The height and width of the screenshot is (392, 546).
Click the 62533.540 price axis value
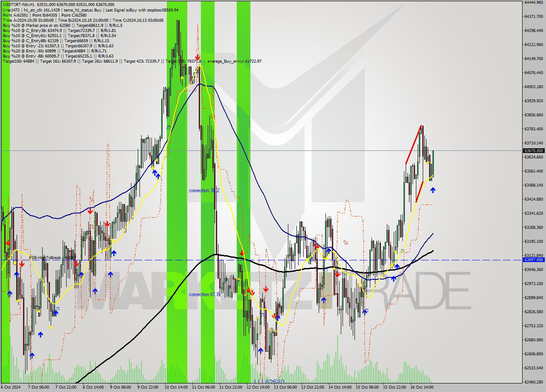point(534,368)
